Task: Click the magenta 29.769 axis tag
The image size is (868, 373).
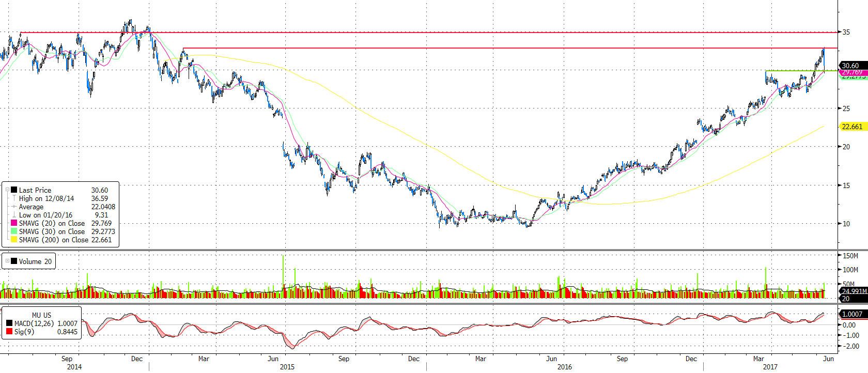Action: (x=853, y=72)
